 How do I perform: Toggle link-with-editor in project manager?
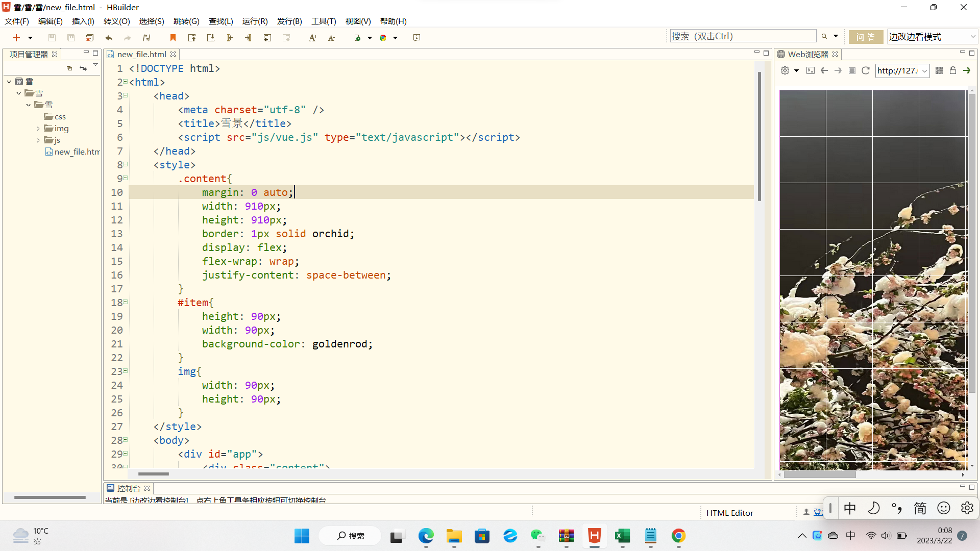tap(83, 68)
